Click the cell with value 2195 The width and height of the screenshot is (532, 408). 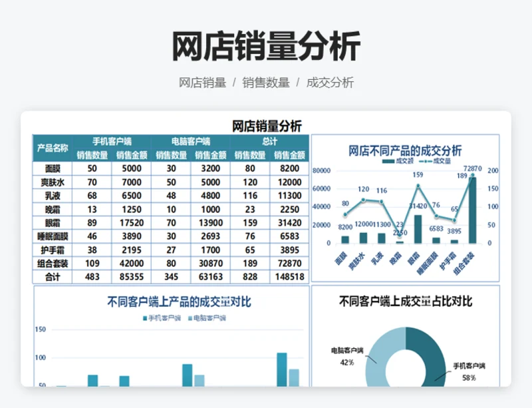pyautogui.click(x=132, y=250)
